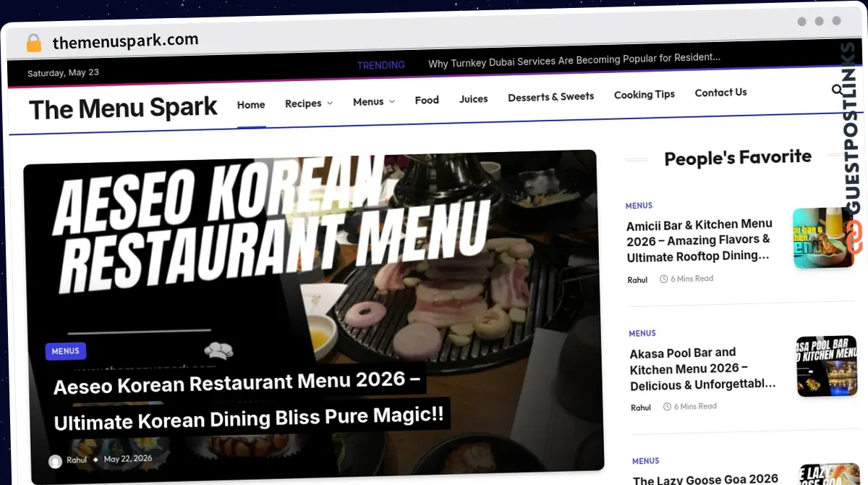The width and height of the screenshot is (868, 485).
Task: Click the Lazy Goose Goa thumbnail
Action: pyautogui.click(x=829, y=475)
